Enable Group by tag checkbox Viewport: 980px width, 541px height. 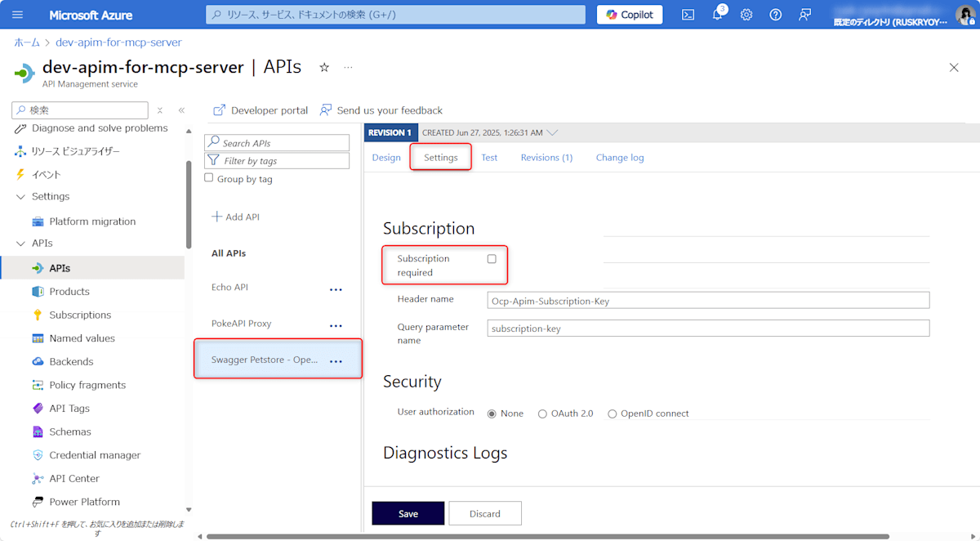[x=209, y=178]
